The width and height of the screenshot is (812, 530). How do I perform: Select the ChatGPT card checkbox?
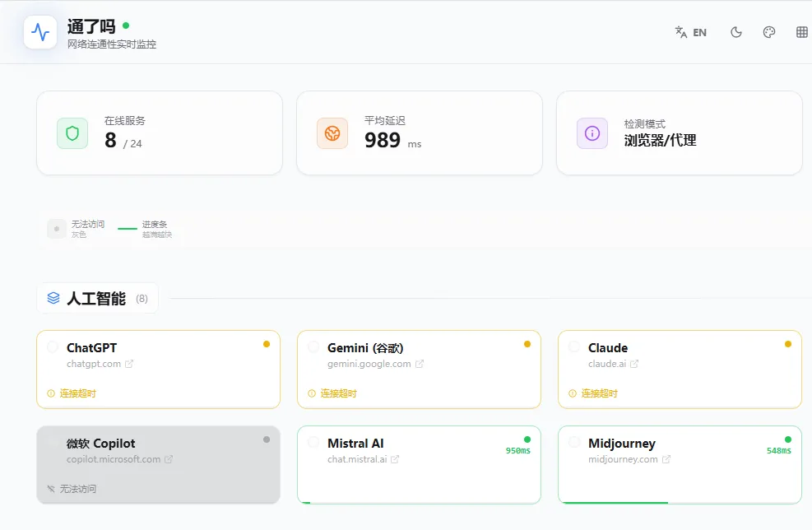53,347
